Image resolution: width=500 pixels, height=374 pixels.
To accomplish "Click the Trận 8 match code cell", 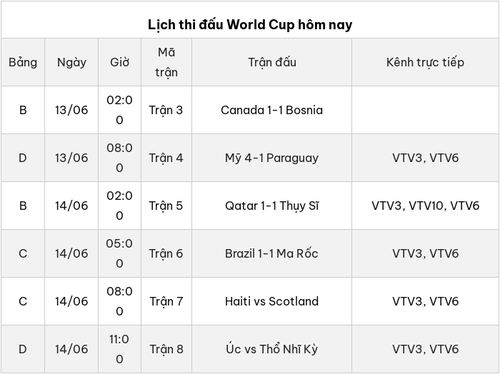I will coord(166,349).
